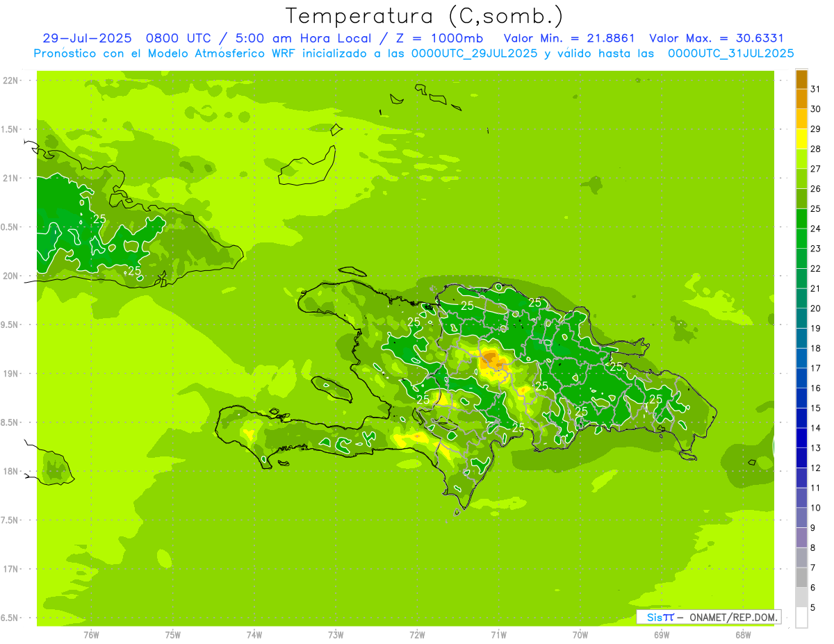Click "Pronóstico con el Modelo Atmósferico WRF" text

tap(166, 53)
